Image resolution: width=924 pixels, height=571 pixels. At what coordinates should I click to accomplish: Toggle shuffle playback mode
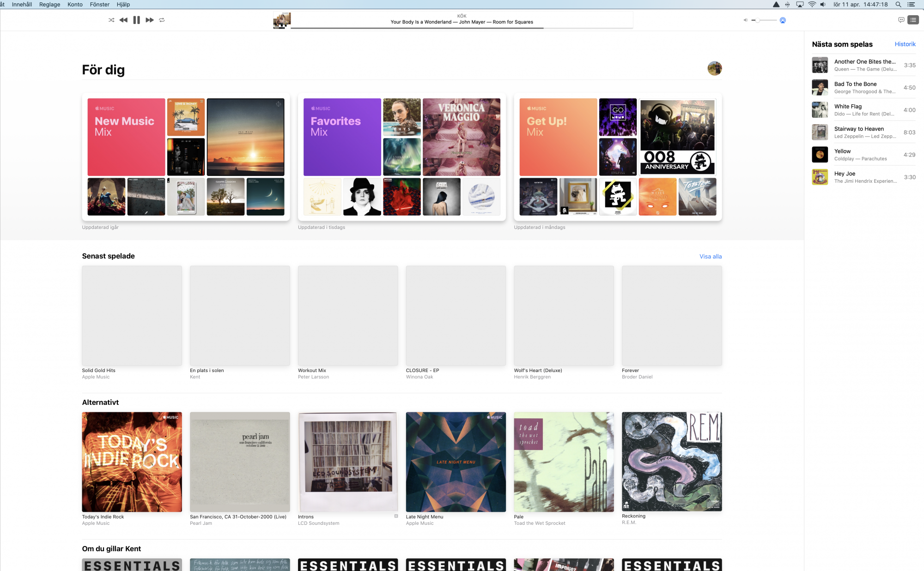coord(111,20)
